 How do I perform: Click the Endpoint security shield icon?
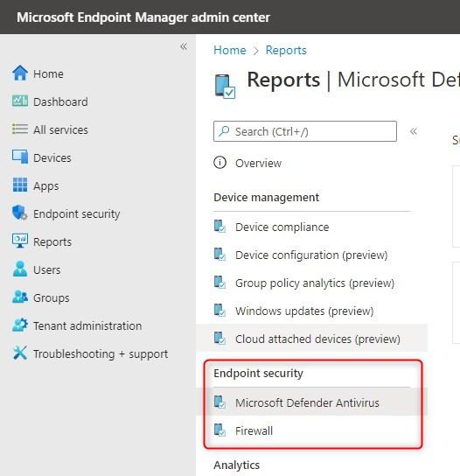[x=20, y=213]
